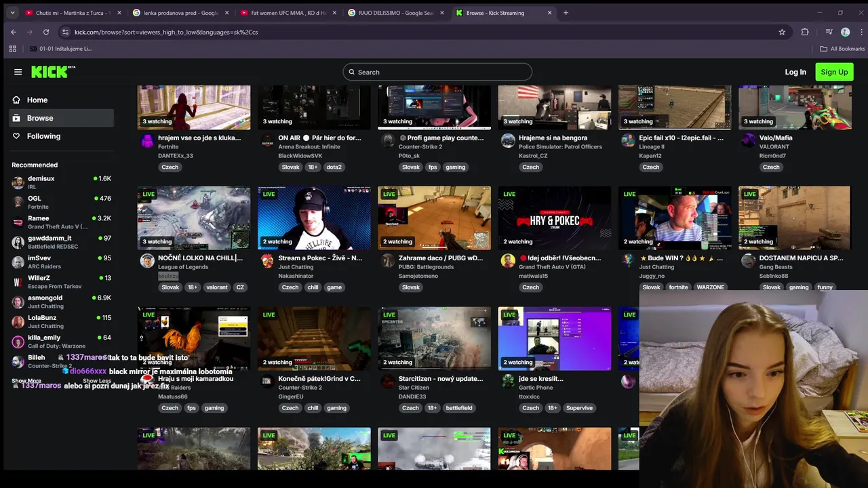Click LolaBunz avatar in Recommended
This screenshot has height=488, width=868.
pos(18,321)
